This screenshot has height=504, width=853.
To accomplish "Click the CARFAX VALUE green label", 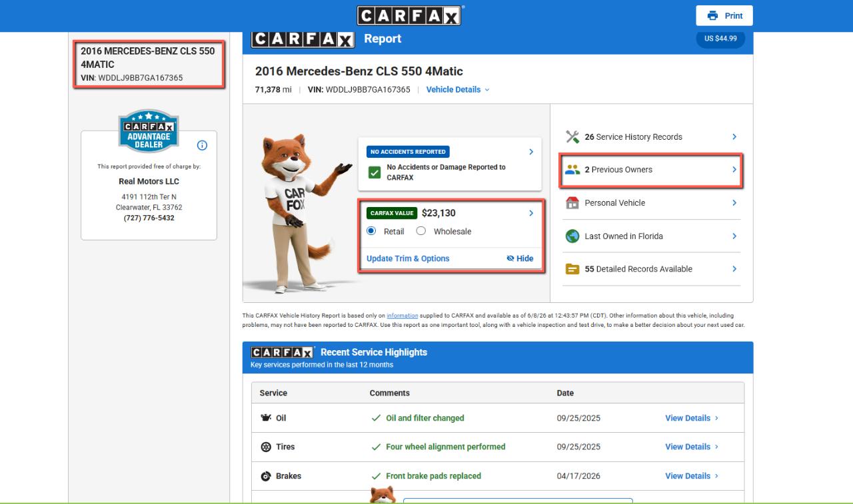I will (392, 213).
